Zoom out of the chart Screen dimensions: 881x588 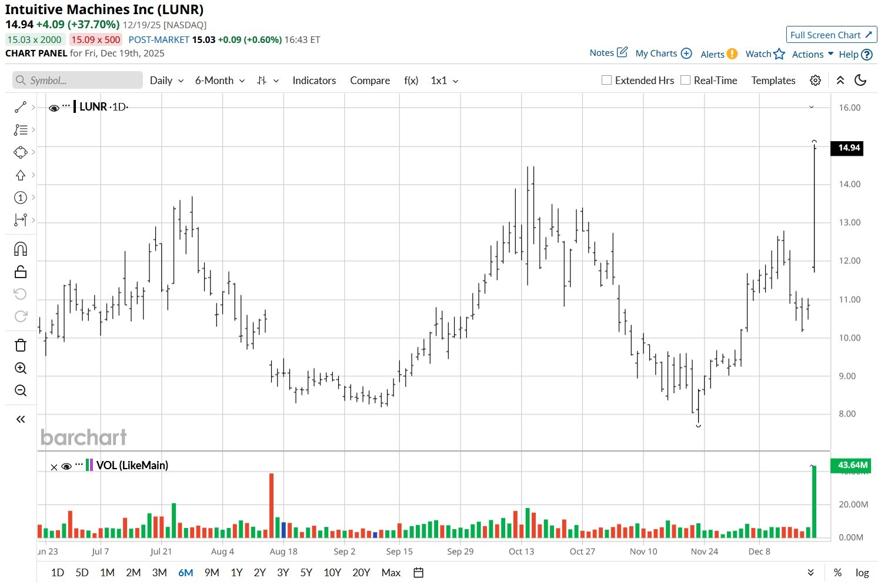(21, 390)
